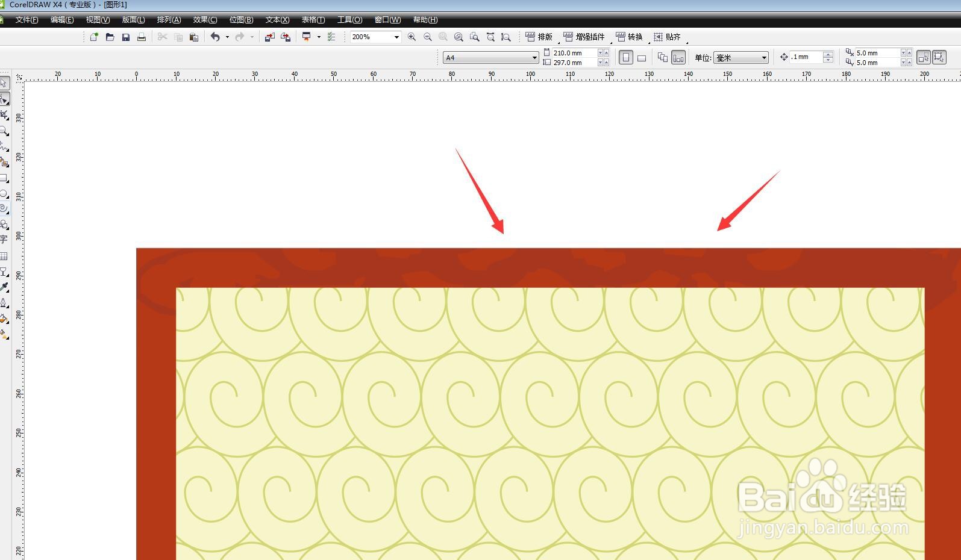Set page to landscape orientation

642,58
